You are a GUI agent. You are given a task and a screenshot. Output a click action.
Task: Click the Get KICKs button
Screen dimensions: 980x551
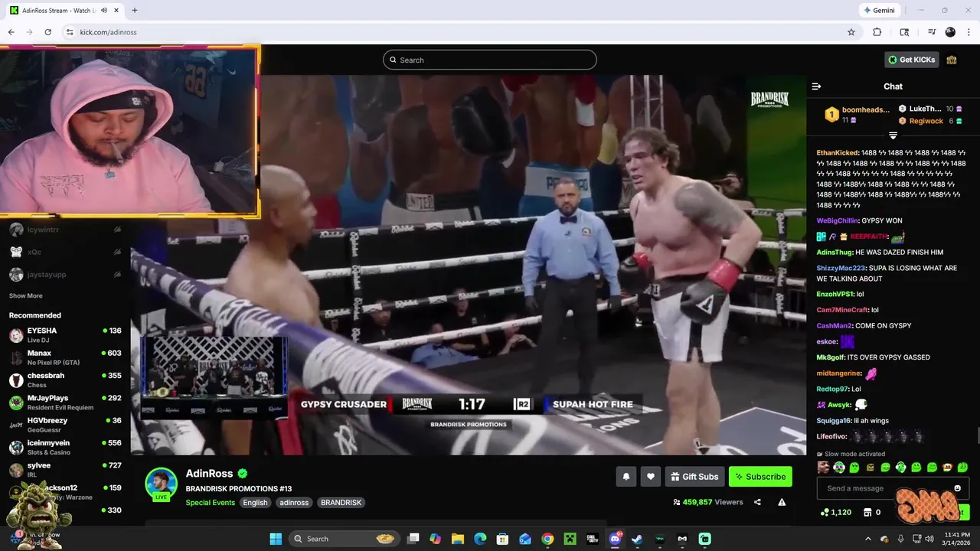coord(911,60)
